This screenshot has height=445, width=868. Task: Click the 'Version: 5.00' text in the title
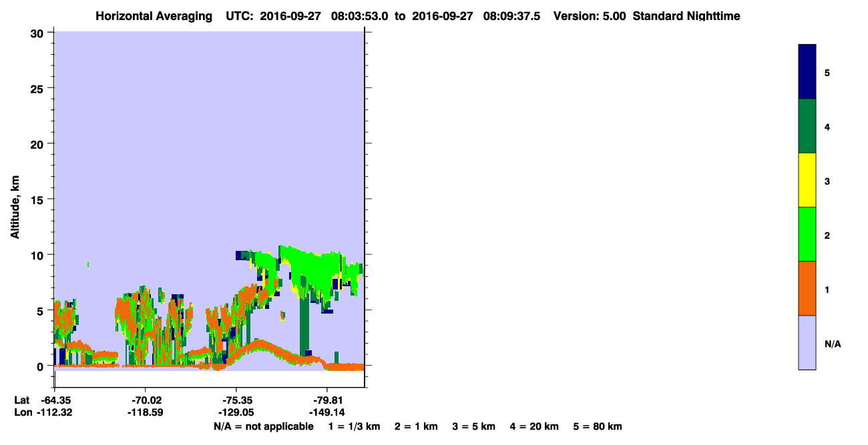(x=590, y=16)
